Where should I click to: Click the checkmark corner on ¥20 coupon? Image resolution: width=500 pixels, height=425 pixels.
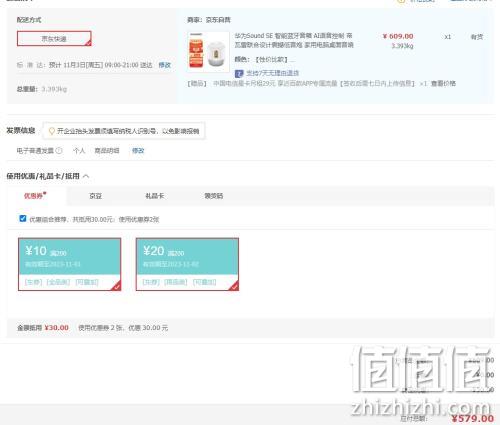tap(235, 286)
